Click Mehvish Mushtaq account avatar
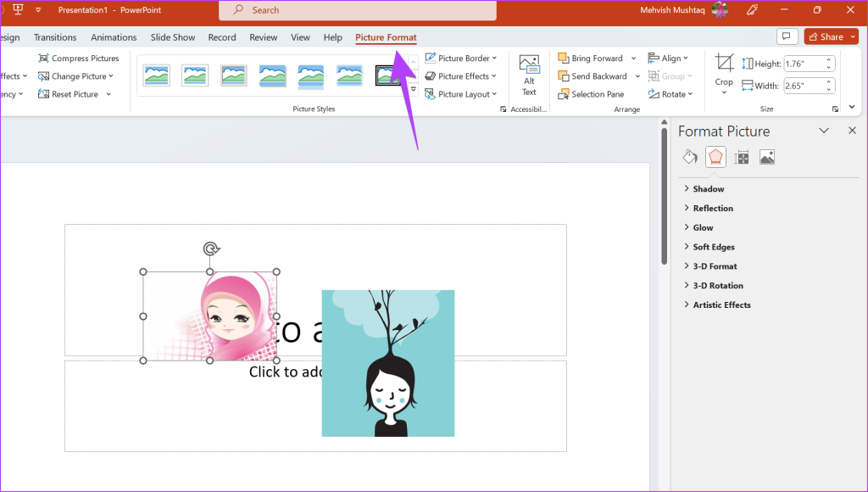868x492 pixels. click(x=721, y=9)
